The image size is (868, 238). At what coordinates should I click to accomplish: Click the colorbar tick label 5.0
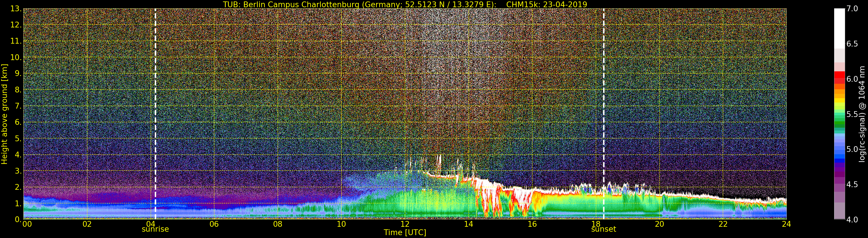852,149
